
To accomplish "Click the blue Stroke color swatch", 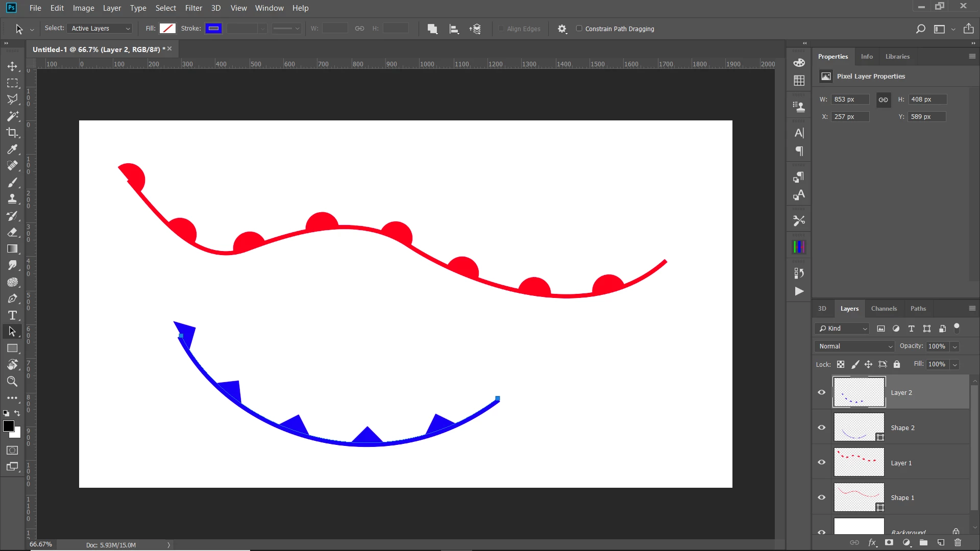I will 213,29.
